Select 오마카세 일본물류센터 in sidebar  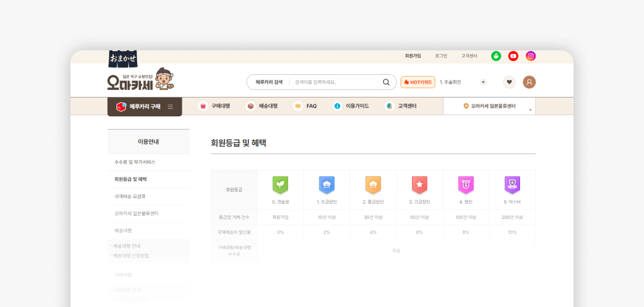pyautogui.click(x=136, y=214)
